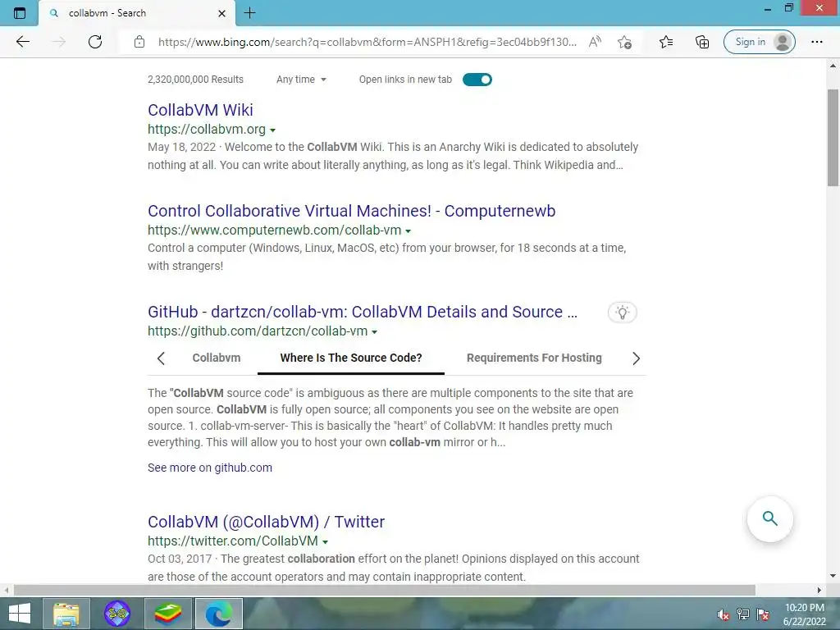Toggle Open links in new tab switch
This screenshot has height=630, width=840.
[477, 80]
